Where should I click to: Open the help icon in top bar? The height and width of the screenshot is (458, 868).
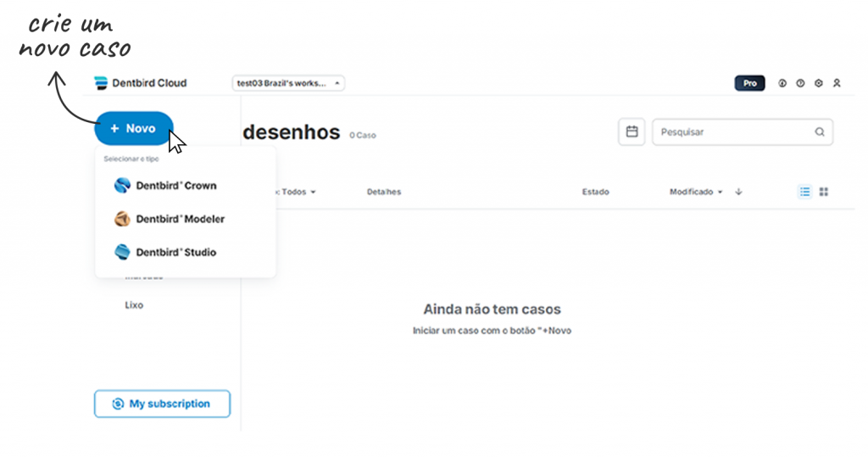[800, 83]
